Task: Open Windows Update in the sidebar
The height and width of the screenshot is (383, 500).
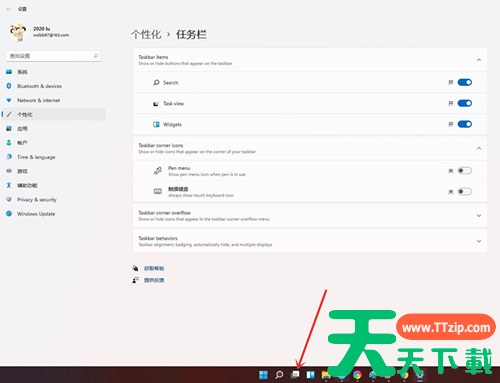Action: [x=53, y=214]
